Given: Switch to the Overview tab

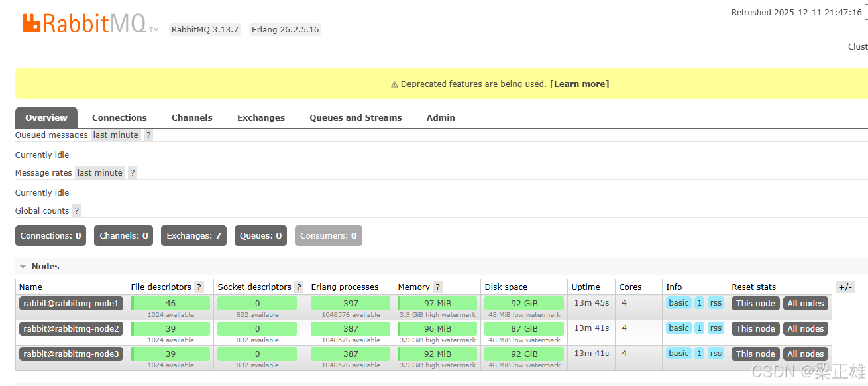Looking at the screenshot, I should (46, 117).
